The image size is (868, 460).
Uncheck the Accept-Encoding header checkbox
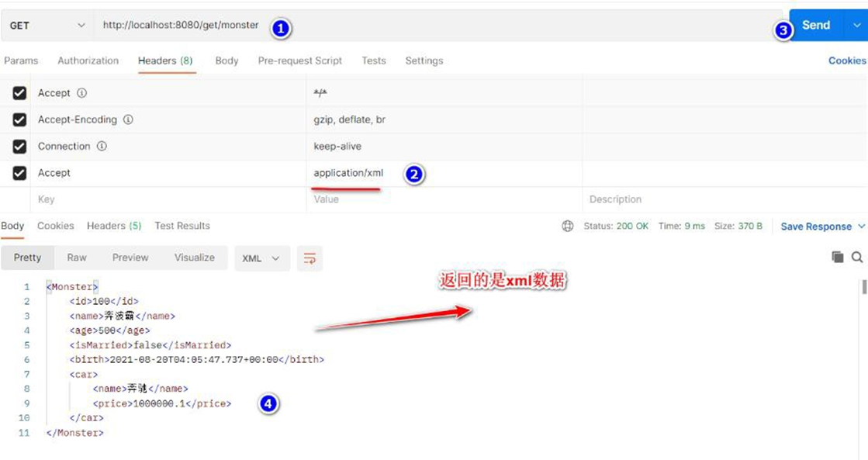click(19, 119)
